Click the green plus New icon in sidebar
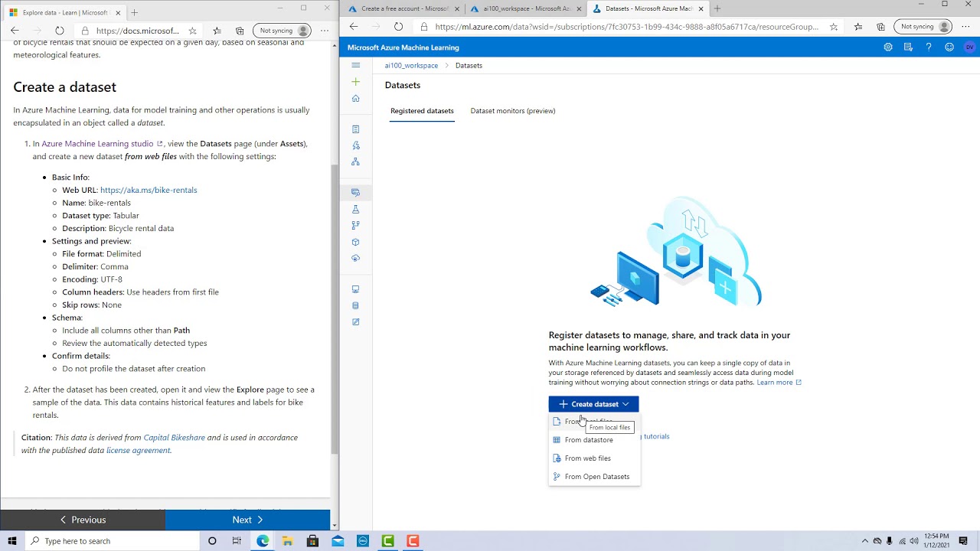 click(355, 82)
